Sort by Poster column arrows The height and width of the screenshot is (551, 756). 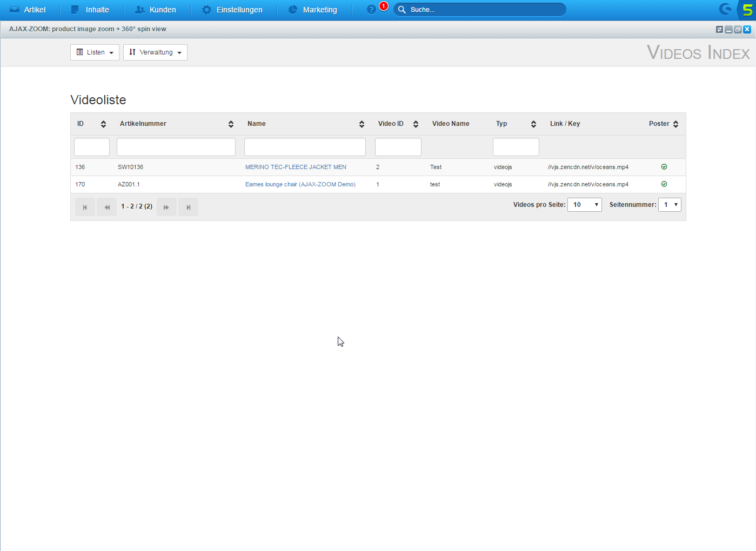tap(675, 124)
